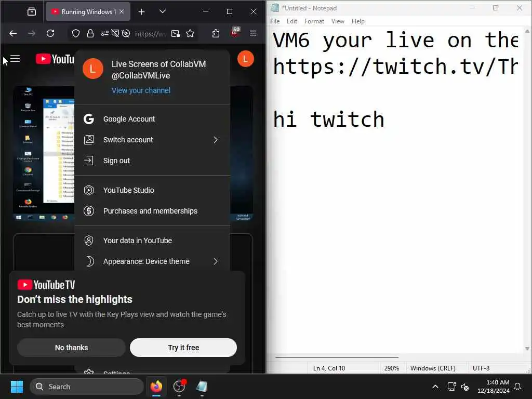Click the YouTube logo
Viewport: 532px width, 399px height.
tap(55, 59)
